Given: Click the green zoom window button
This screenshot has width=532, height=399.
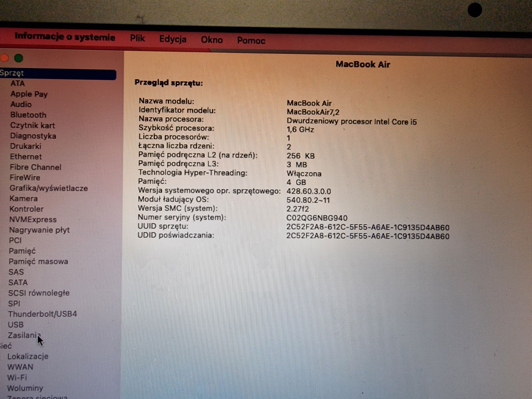Looking at the screenshot, I should (19, 58).
